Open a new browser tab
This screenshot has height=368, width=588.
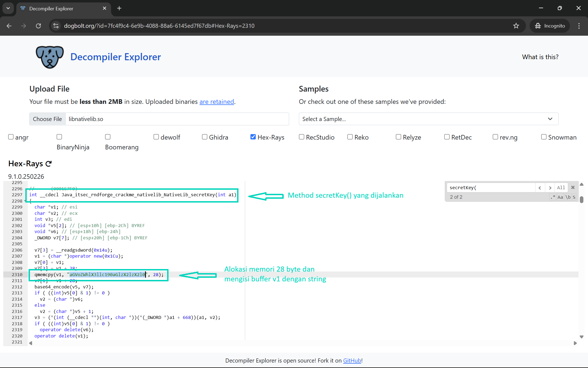pos(119,8)
